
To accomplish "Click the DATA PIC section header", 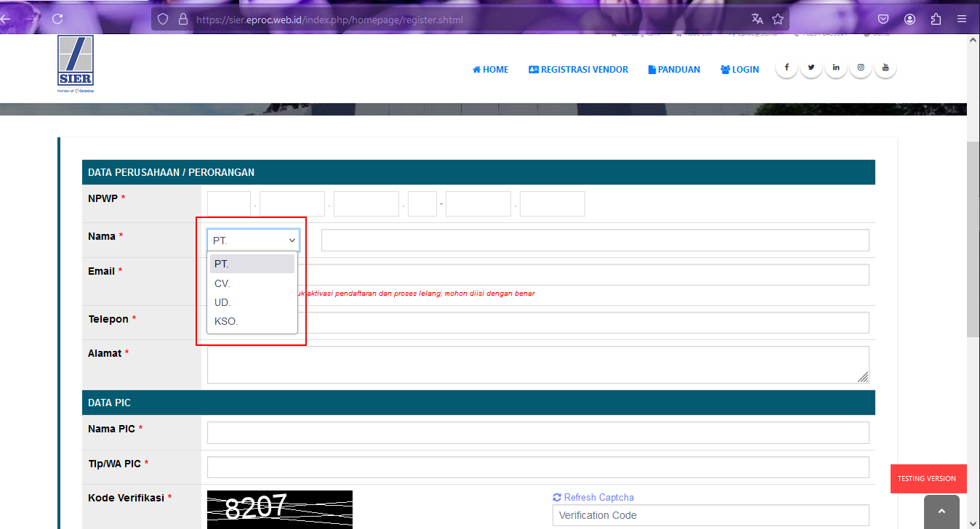I will coord(478,403).
